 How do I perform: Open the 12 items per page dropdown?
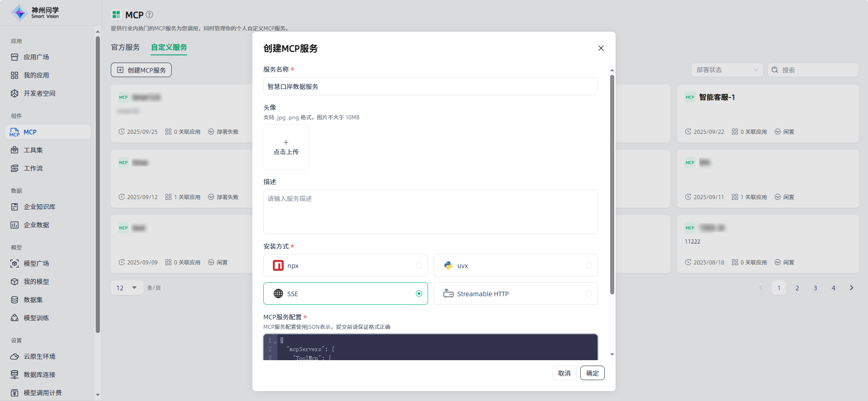pyautogui.click(x=127, y=288)
